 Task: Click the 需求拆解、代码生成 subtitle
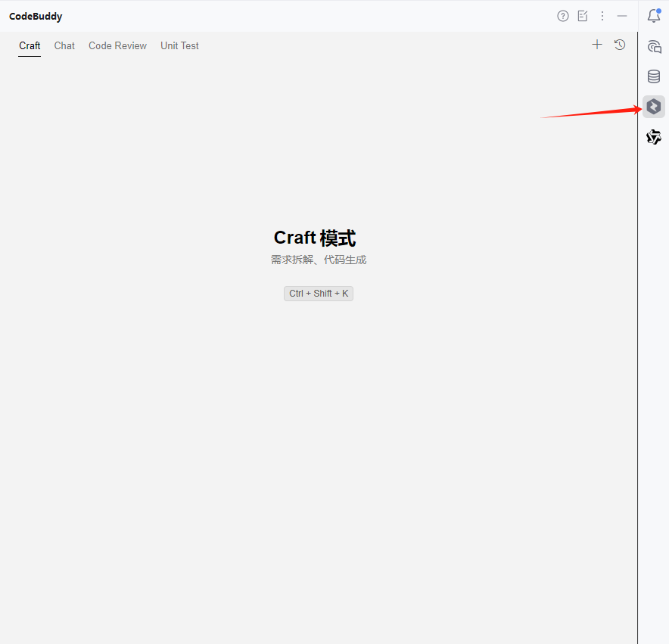(x=319, y=260)
